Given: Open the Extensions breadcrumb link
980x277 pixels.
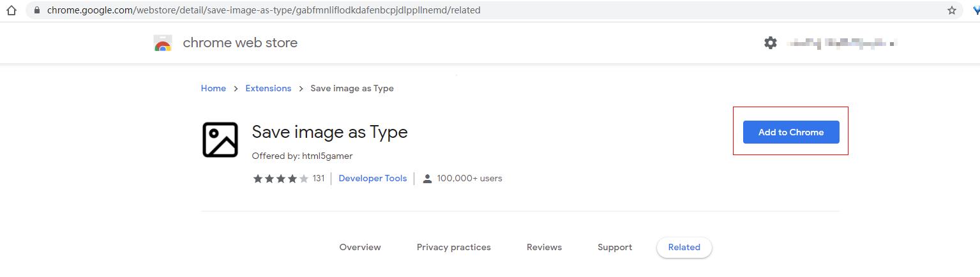Looking at the screenshot, I should click(268, 88).
